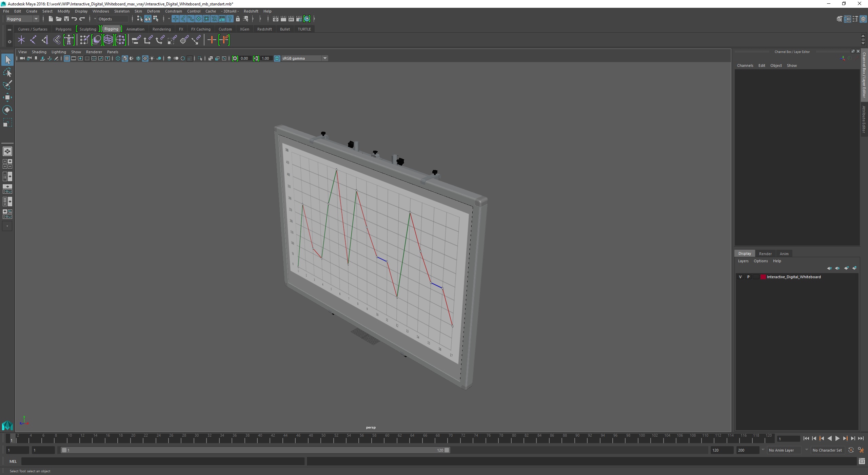
Task: Open the Channels menu in Channel Box
Action: [x=745, y=65]
